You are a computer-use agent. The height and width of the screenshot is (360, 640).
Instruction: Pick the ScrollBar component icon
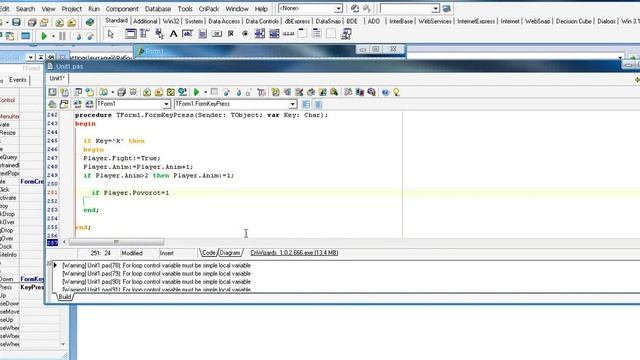tap(288, 34)
